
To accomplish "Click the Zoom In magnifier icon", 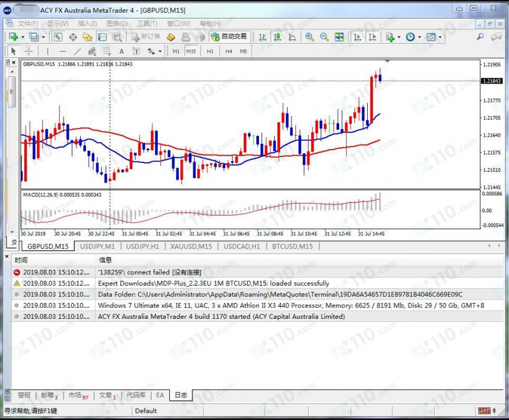I will [x=309, y=37].
